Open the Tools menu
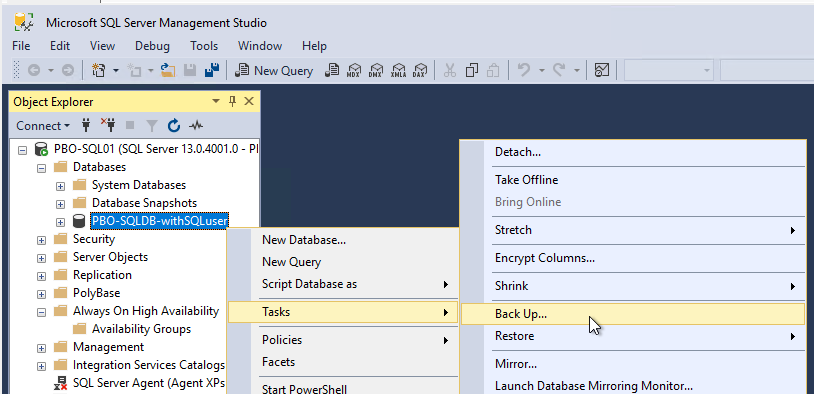This screenshot has width=814, height=394. (204, 46)
